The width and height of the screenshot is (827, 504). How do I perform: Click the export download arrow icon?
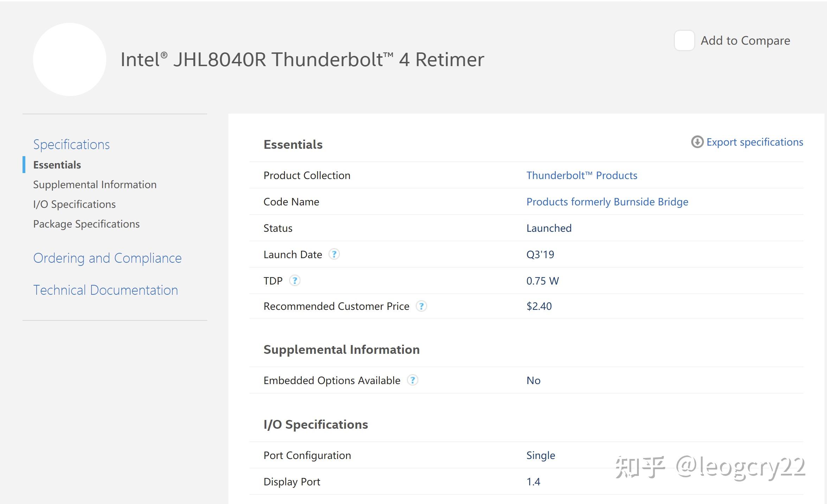(697, 142)
